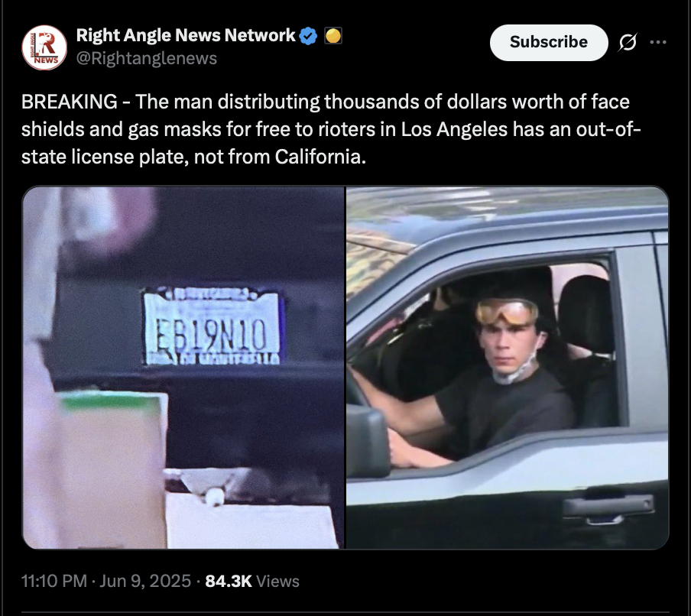This screenshot has height=616, width=691.
Task: Click the green-striped box in left photo
Action: pos(112,468)
